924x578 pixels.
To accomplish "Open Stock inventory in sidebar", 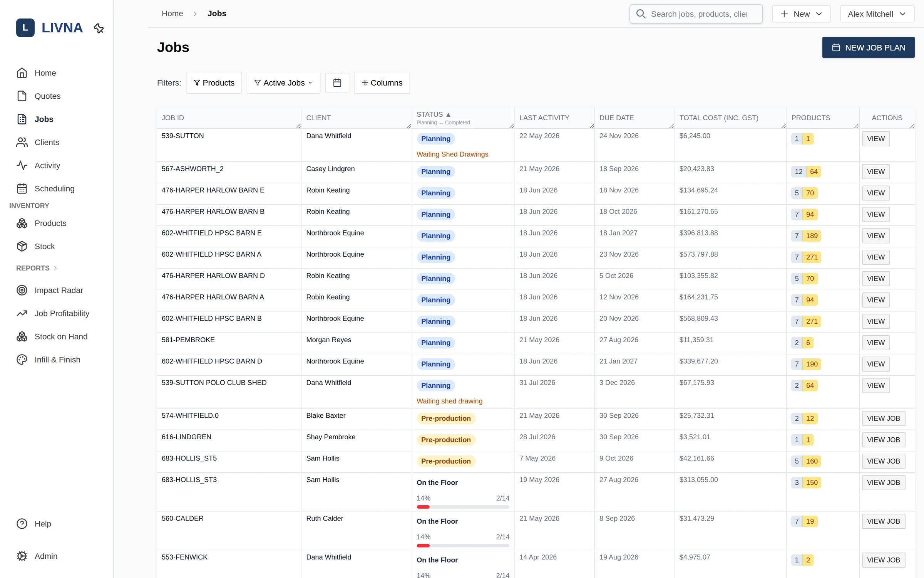I will (x=36, y=246).
